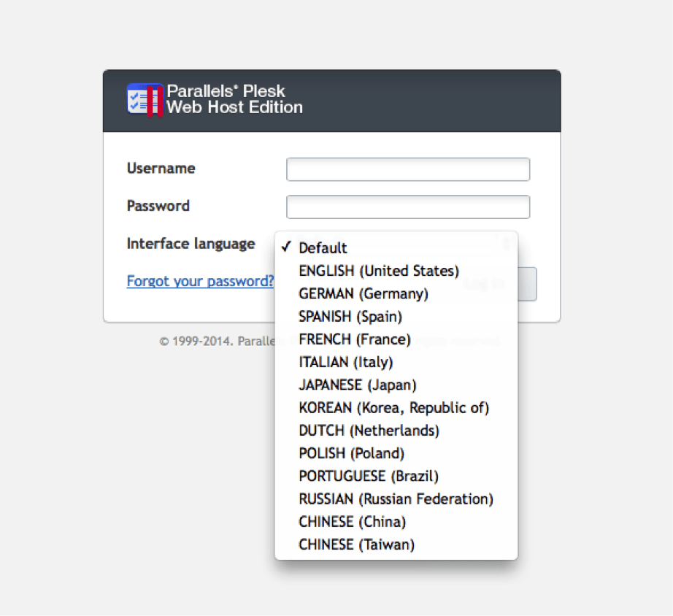Choose GERMAN (Germany) language option
The width and height of the screenshot is (673, 616).
396,293
